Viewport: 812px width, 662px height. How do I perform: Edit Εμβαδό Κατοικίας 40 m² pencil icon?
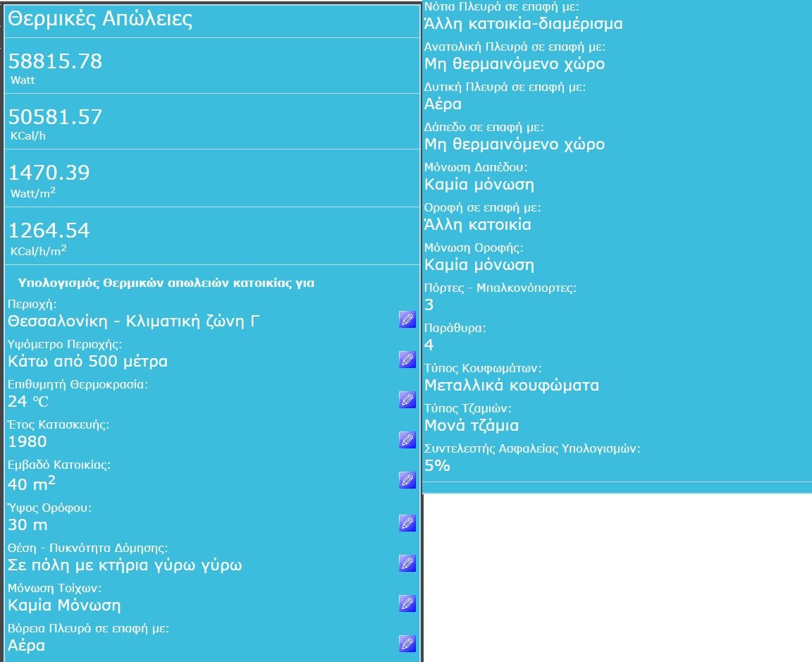(407, 479)
